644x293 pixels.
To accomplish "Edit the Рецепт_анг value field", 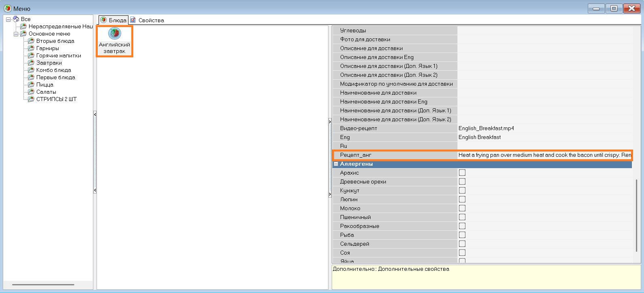I will tap(544, 155).
